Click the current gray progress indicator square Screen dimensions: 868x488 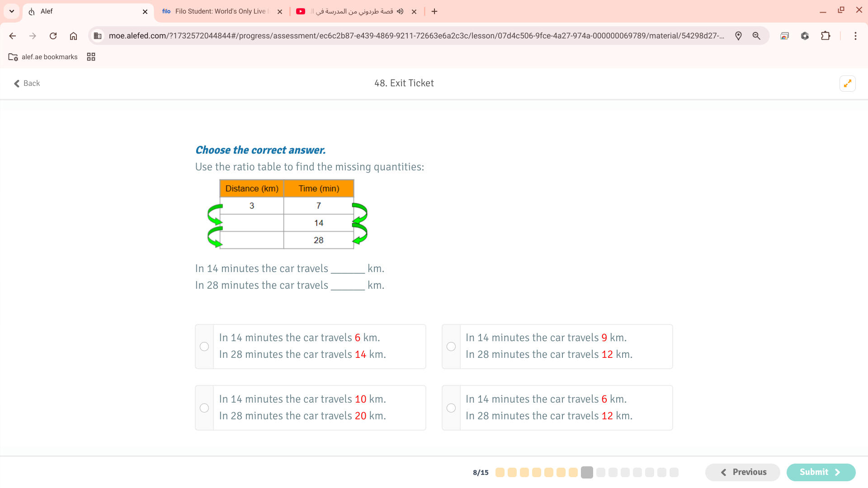pos(587,472)
